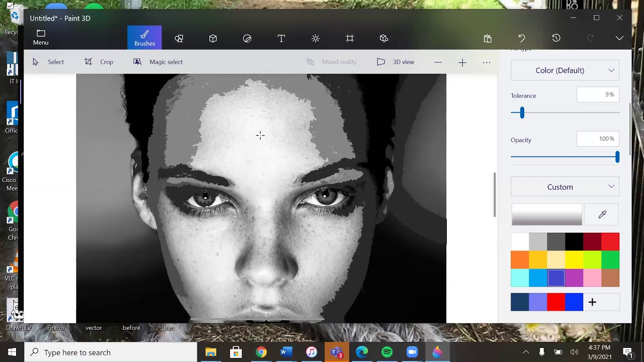Open the History panel icon
The height and width of the screenshot is (362, 644).
click(x=556, y=38)
